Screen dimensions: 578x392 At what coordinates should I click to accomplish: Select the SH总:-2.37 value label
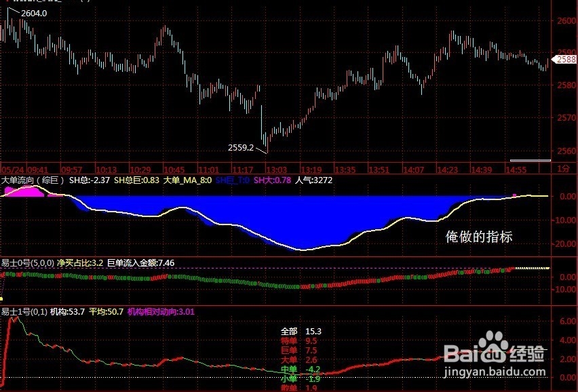(90, 180)
